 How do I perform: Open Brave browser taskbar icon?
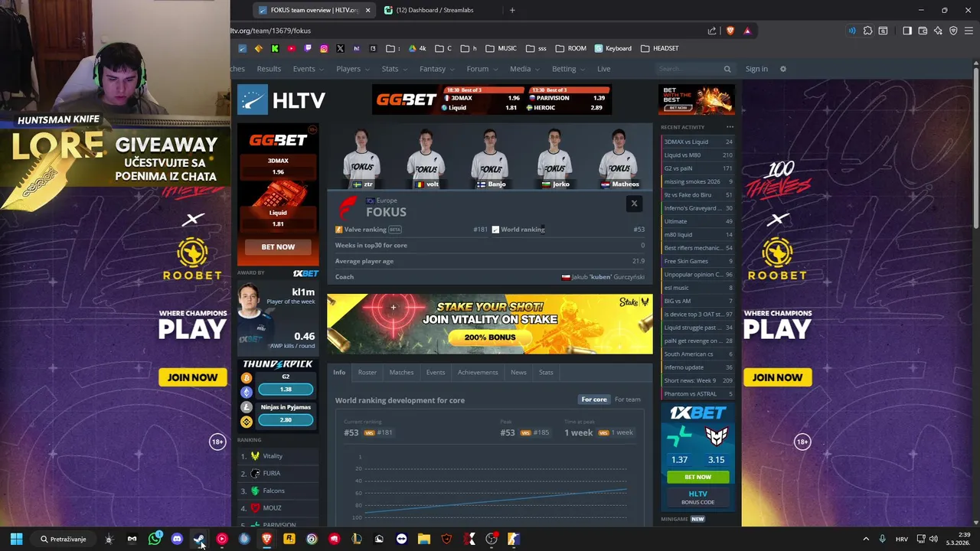point(266,539)
